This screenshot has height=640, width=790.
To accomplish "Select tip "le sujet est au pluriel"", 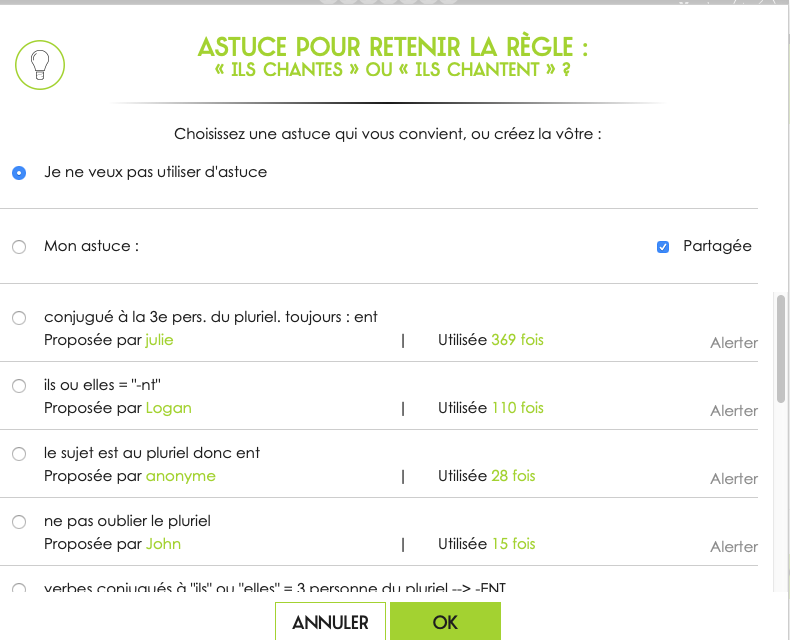I will (x=19, y=454).
